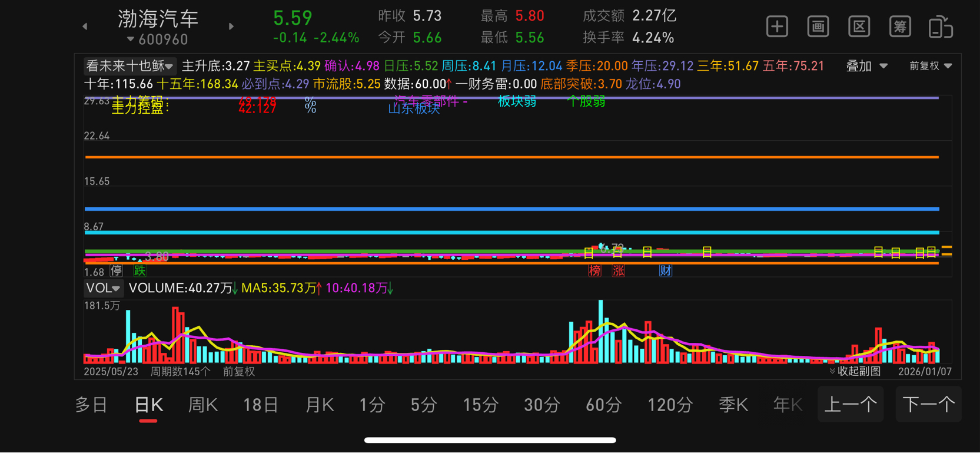This screenshot has width=980, height=453.
Task: Tap the 个股弱 label
Action: [586, 101]
